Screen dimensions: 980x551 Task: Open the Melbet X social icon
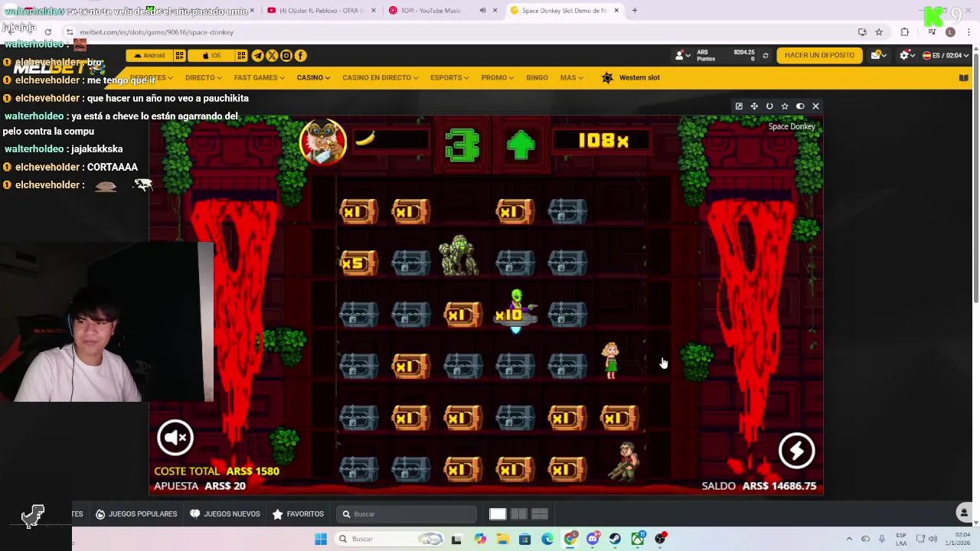tap(272, 55)
